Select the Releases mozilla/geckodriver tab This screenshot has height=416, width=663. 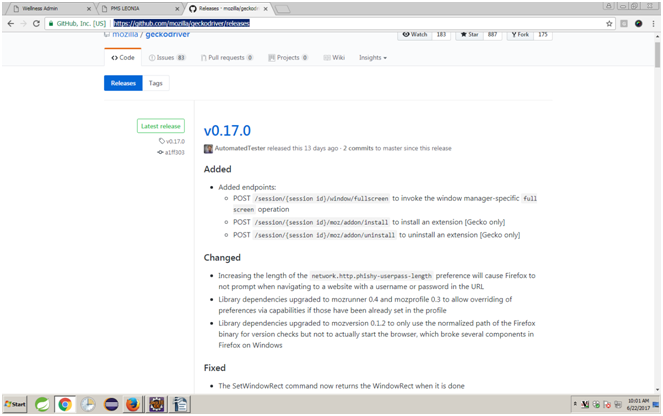click(x=227, y=8)
